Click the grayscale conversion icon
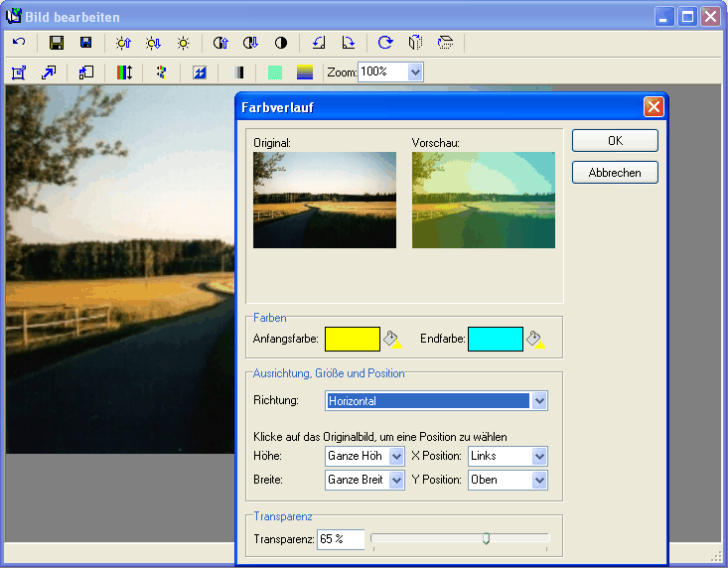Screen dimensions: 728x568 [238, 72]
